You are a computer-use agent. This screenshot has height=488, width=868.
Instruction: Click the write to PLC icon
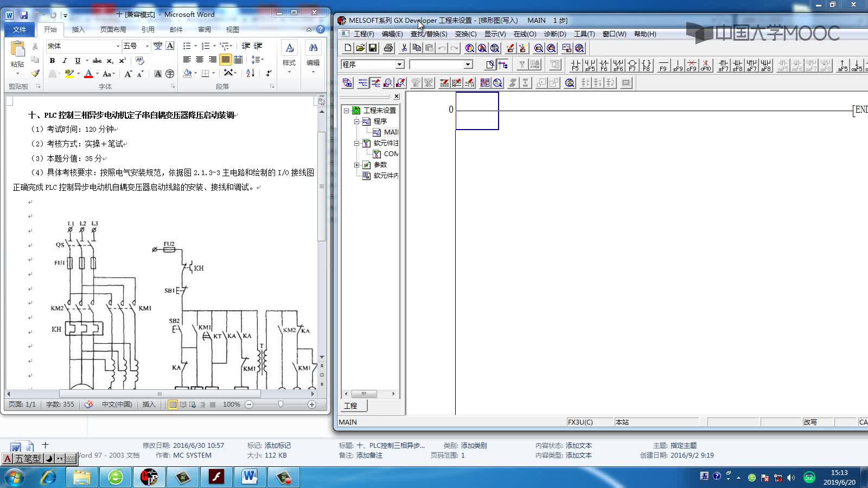click(x=510, y=48)
